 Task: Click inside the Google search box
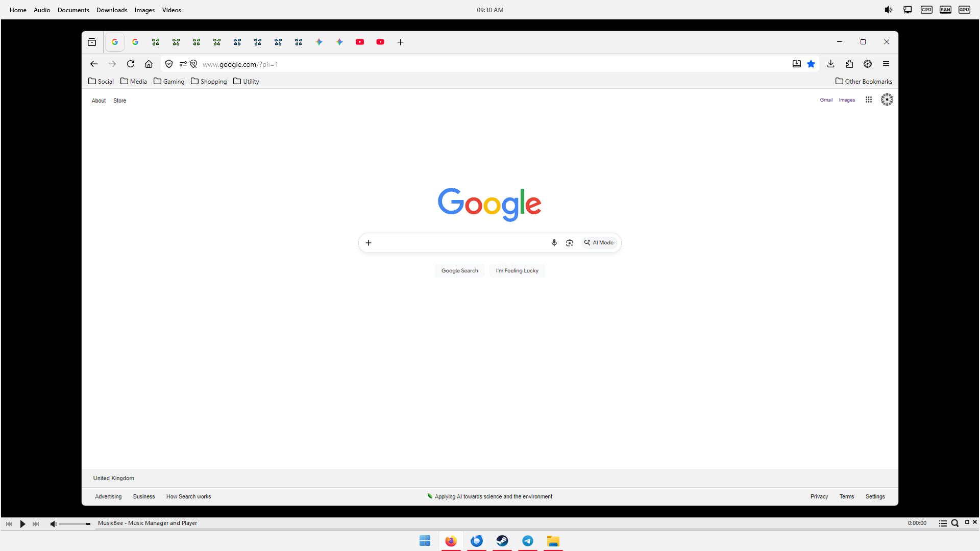459,243
